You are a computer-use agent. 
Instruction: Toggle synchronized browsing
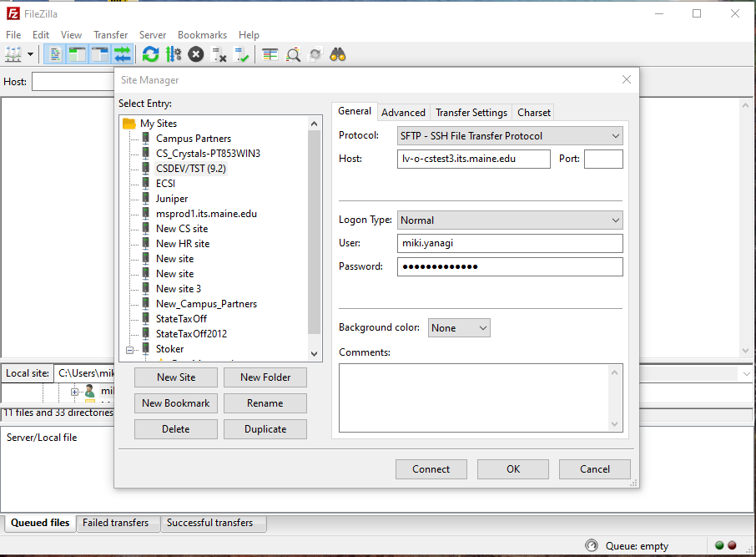pos(315,54)
